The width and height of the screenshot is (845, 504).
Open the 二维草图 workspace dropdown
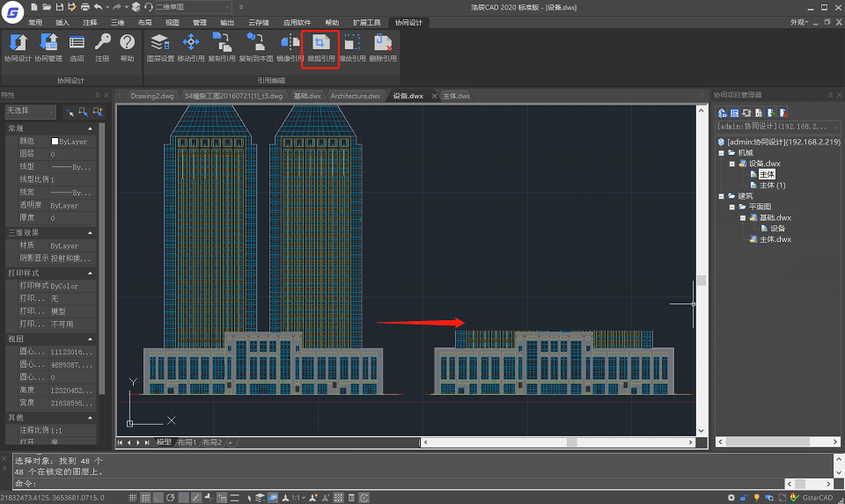point(193,7)
